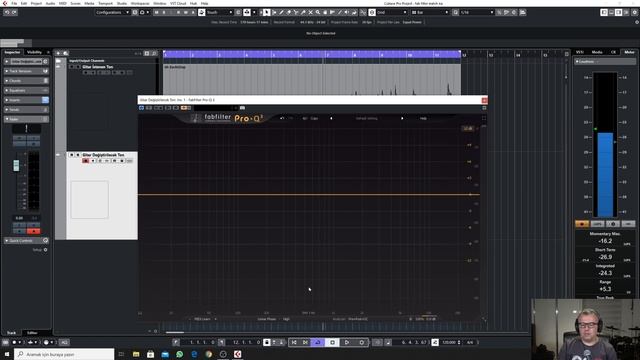Open the Grid snap type dropdown
This screenshot has height=360, width=640.
pos(392,12)
